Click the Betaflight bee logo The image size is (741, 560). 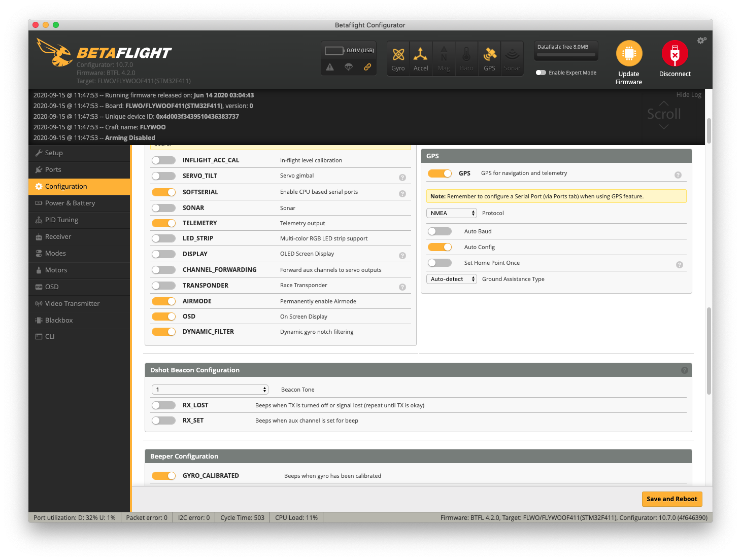[x=55, y=52]
